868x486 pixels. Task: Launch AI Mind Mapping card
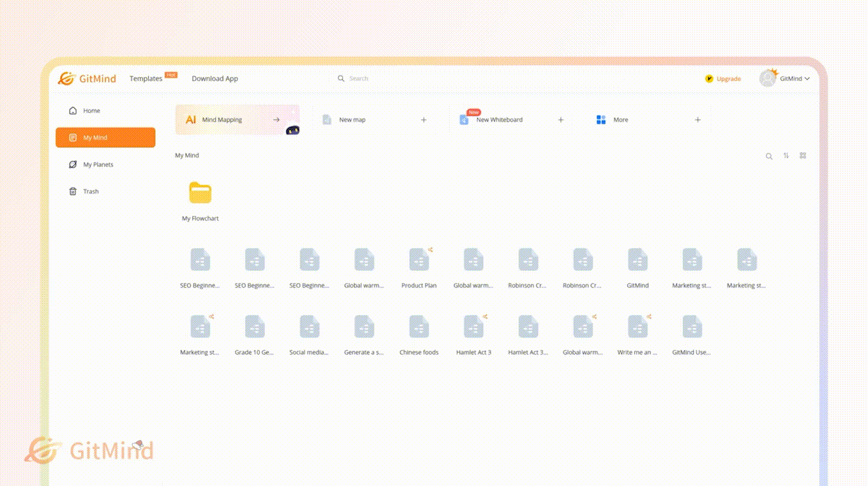(x=237, y=120)
